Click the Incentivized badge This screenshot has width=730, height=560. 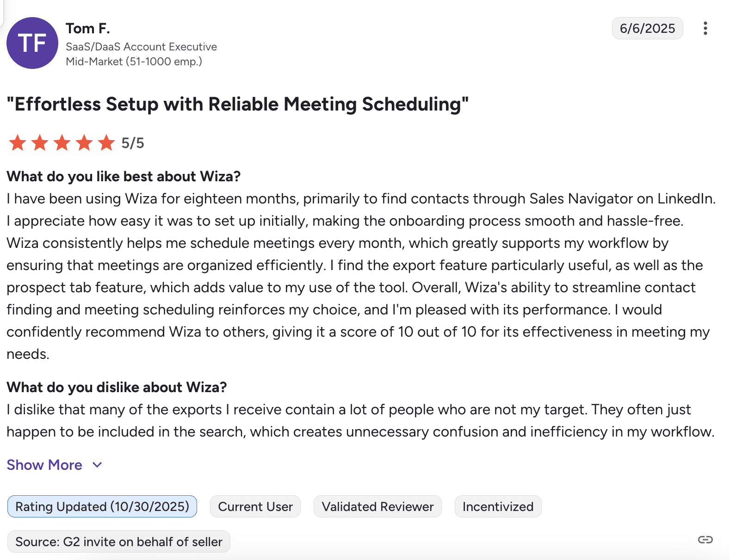pos(498,506)
